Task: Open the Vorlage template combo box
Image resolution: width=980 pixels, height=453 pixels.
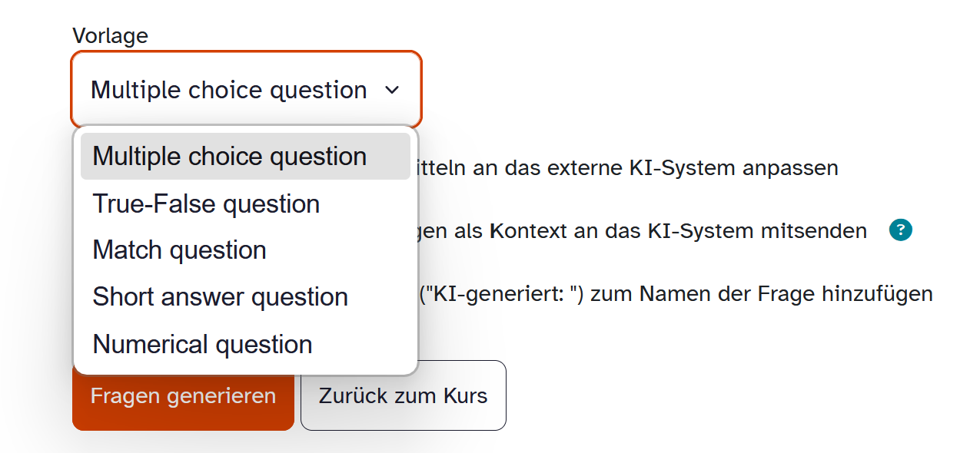Action: [246, 90]
